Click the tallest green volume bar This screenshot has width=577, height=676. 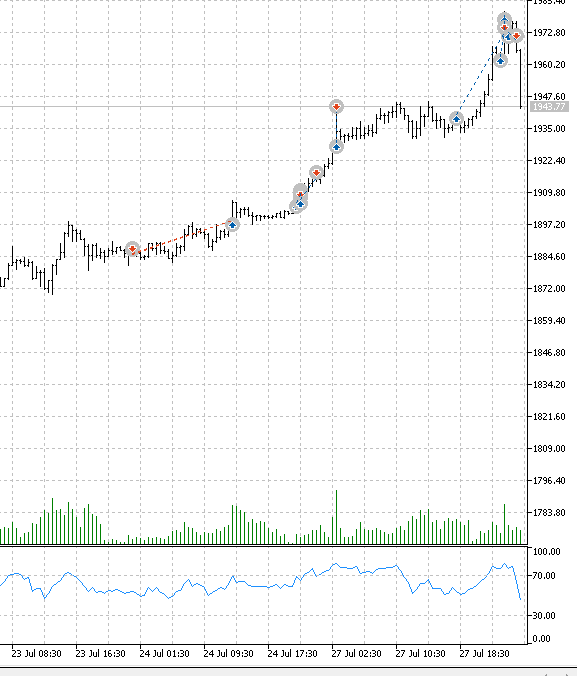[x=336, y=517]
